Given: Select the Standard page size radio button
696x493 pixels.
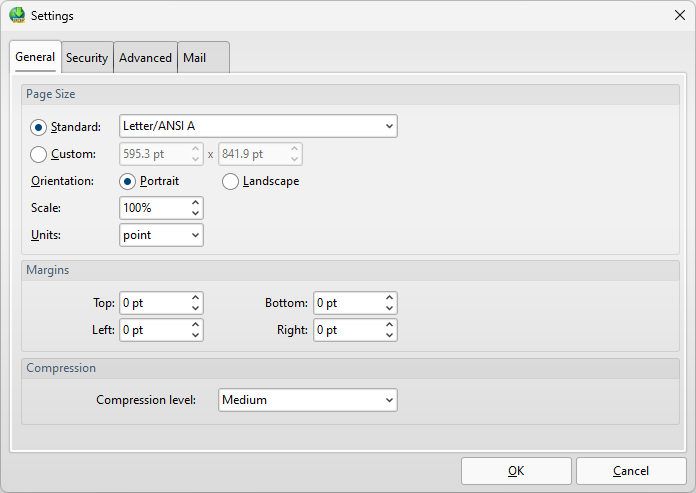Looking at the screenshot, I should (x=39, y=127).
